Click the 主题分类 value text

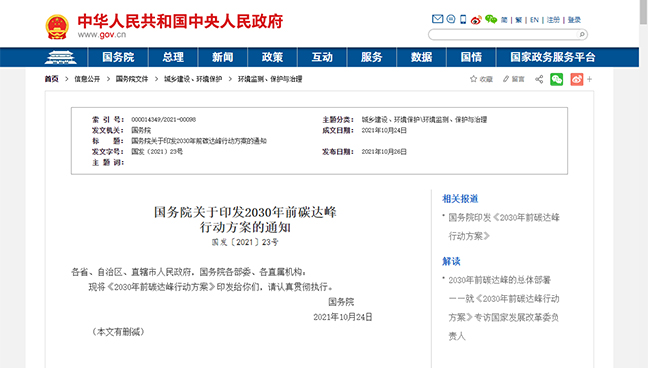[424, 119]
